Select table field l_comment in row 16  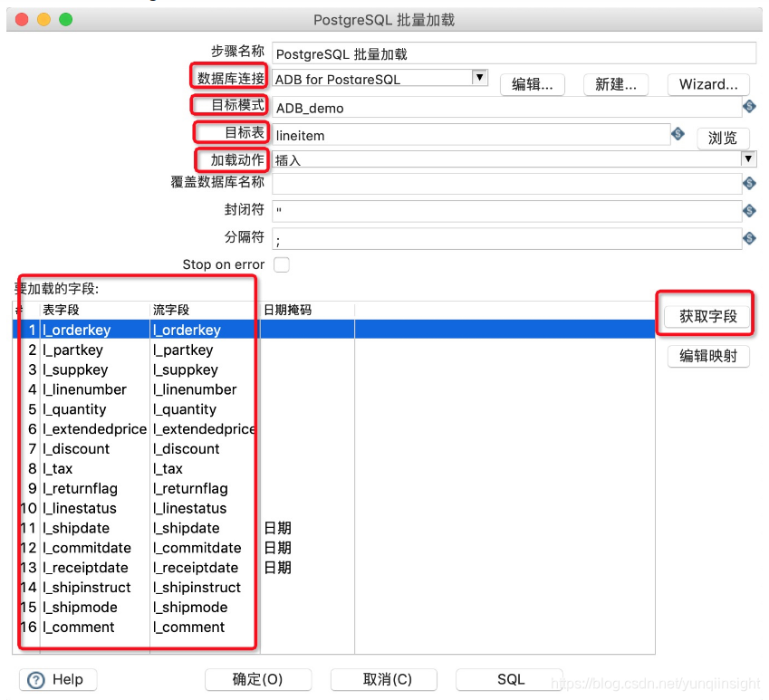pyautogui.click(x=79, y=627)
